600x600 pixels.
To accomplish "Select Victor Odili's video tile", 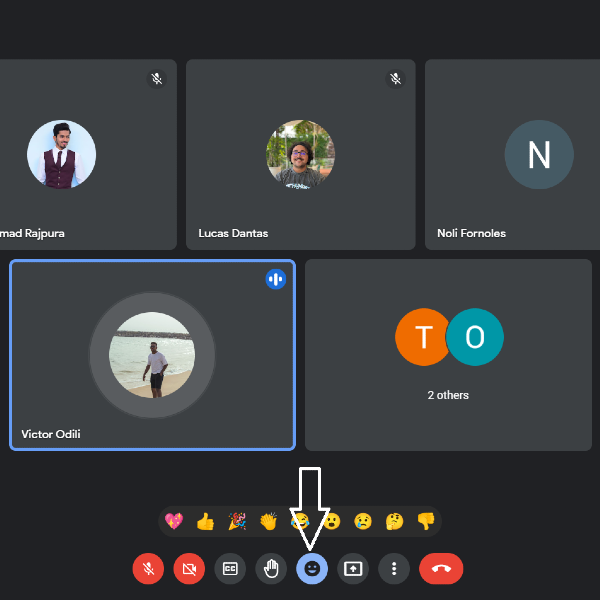I will point(152,355).
